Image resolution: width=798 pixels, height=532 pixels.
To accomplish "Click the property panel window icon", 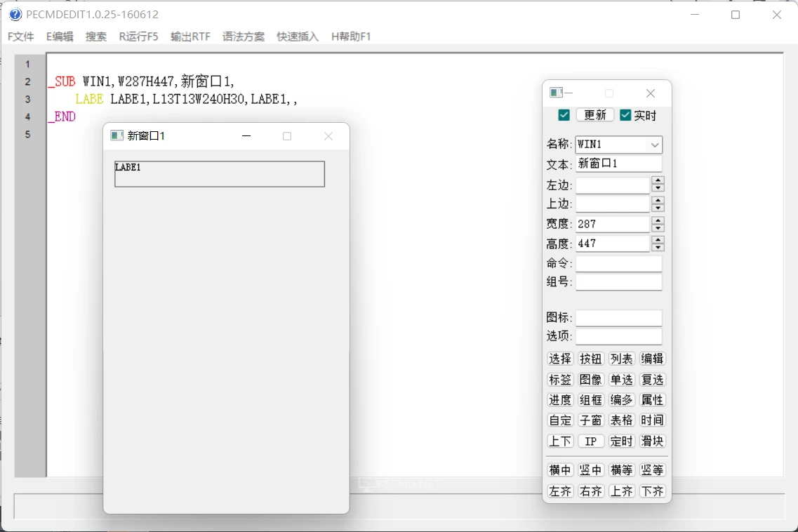I will [x=556, y=93].
